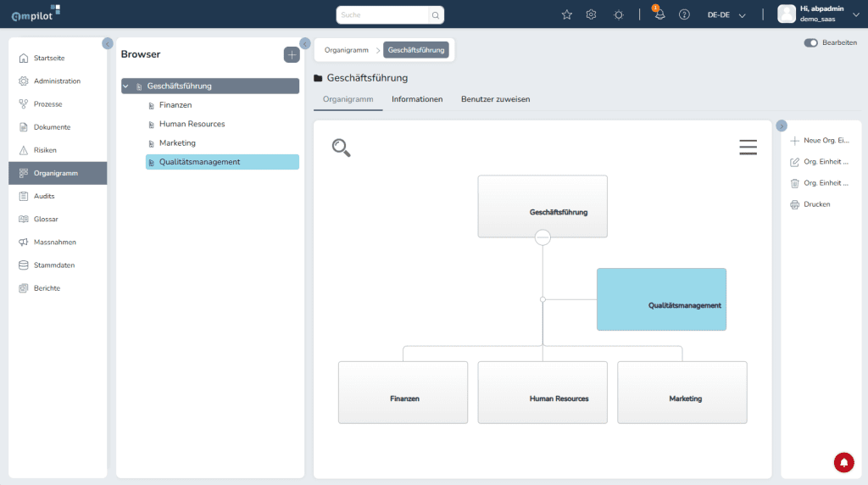Open the help question mark icon
868x485 pixels.
pyautogui.click(x=684, y=14)
